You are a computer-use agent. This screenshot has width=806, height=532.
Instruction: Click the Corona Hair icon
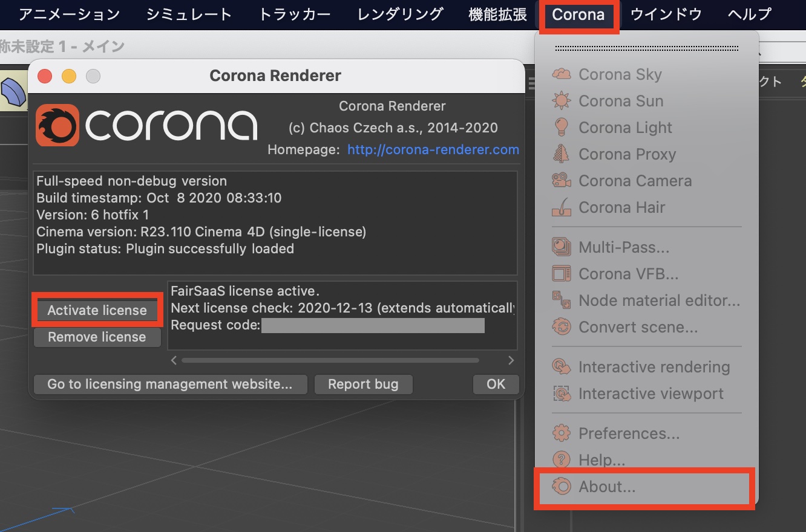[x=562, y=207]
